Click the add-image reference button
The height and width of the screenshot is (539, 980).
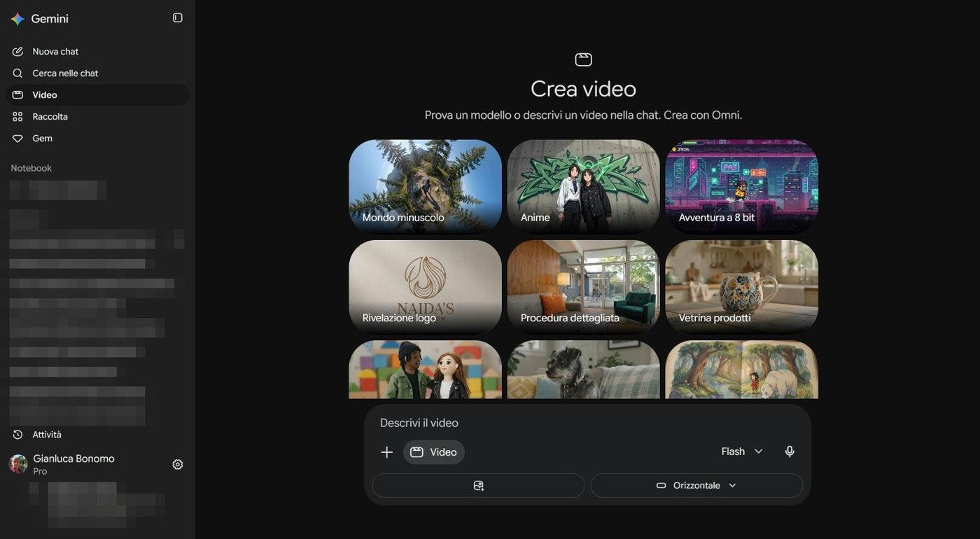(x=478, y=486)
